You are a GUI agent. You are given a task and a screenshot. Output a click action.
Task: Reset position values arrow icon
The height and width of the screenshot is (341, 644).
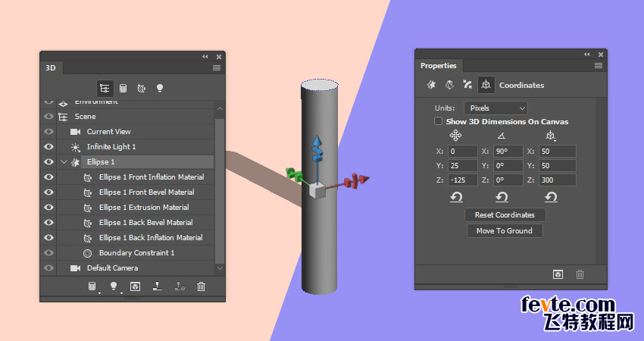456,197
